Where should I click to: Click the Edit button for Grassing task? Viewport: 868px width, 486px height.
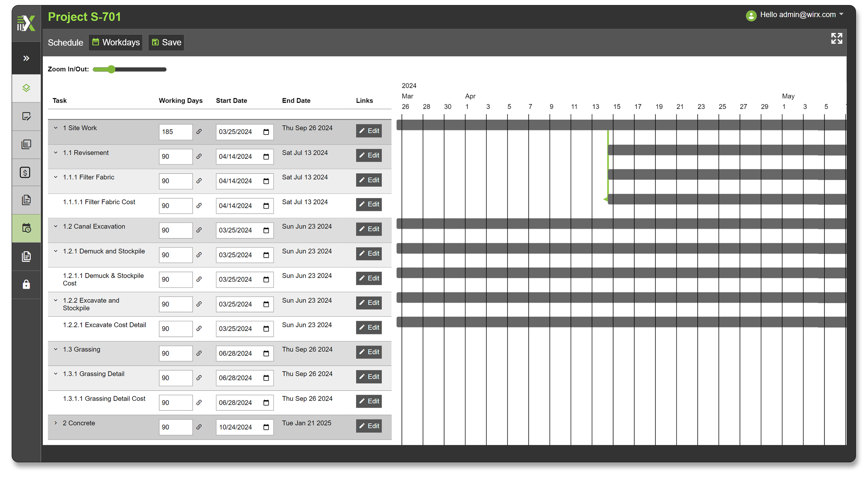click(369, 352)
